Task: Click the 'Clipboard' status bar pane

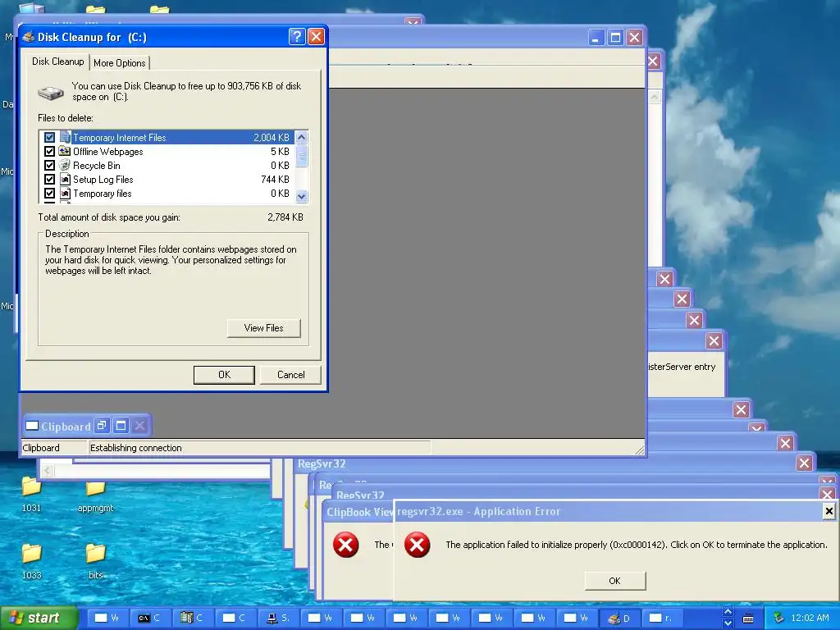Action: point(53,448)
